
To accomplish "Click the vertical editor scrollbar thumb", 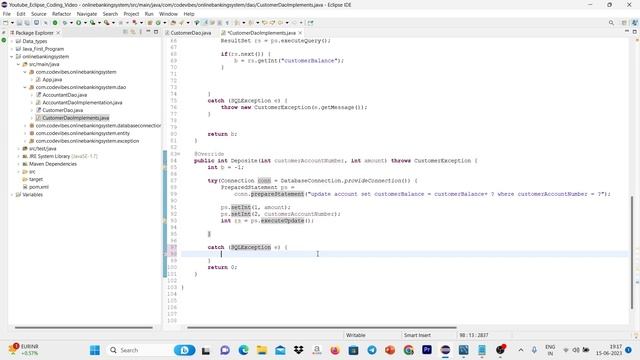I will point(632,252).
